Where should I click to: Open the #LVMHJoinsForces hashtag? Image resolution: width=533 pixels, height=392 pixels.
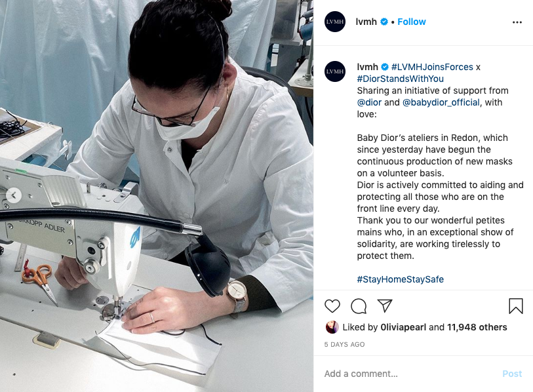click(432, 67)
